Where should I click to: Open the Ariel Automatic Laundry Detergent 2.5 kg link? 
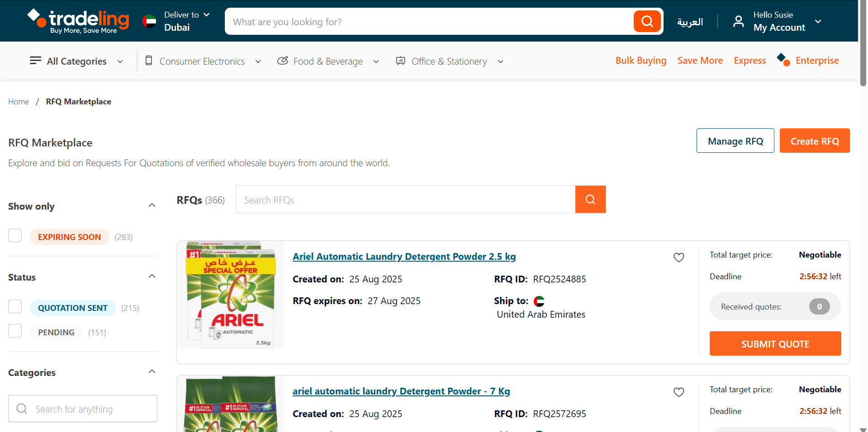click(404, 256)
